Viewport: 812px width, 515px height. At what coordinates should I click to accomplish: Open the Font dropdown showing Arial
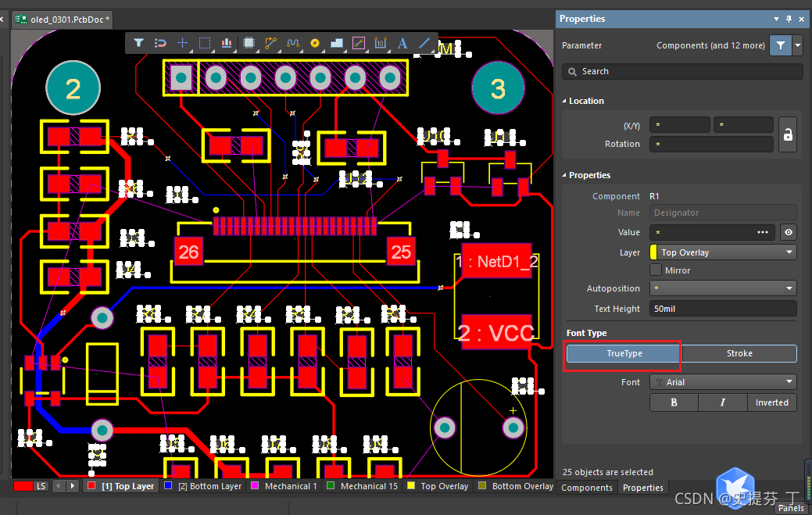pyautogui.click(x=723, y=382)
